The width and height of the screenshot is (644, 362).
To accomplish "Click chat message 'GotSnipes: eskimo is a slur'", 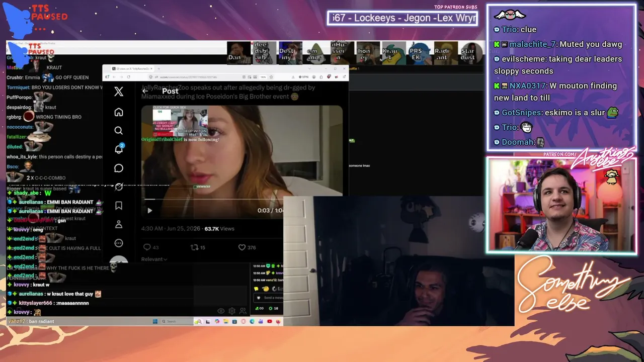I will point(556,113).
